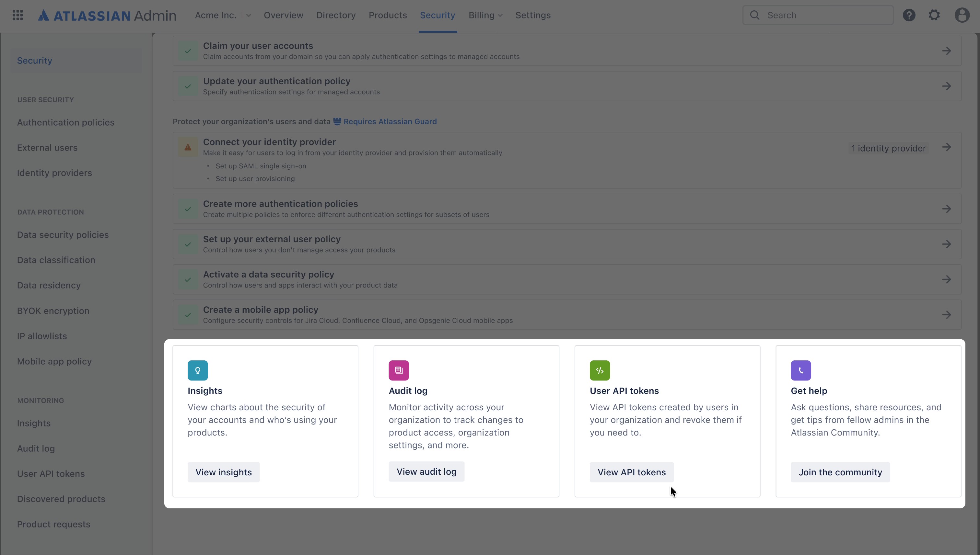Click the warning icon on Connect your identity provider
The width and height of the screenshot is (980, 555).
click(x=188, y=147)
